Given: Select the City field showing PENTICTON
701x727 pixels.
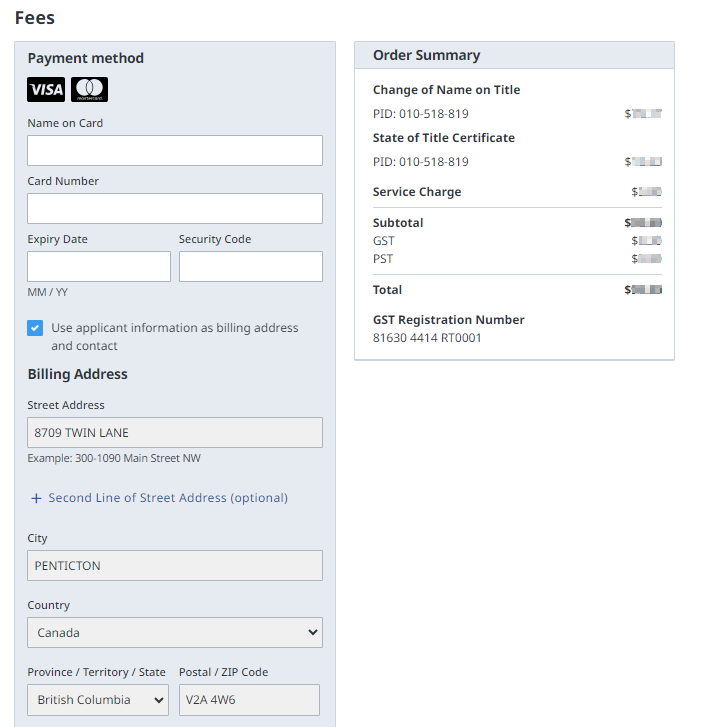Looking at the screenshot, I should [x=174, y=565].
